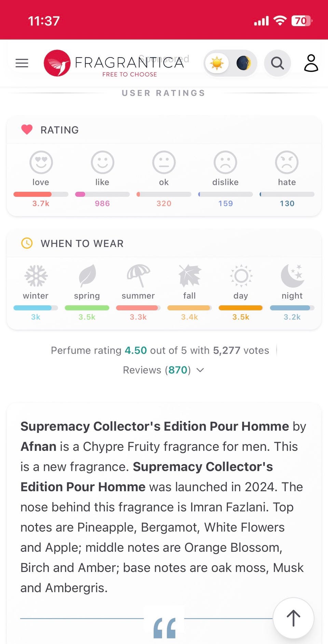The width and height of the screenshot is (328, 644).
Task: Tap the scroll-to-top arrow button
Action: 293,618
